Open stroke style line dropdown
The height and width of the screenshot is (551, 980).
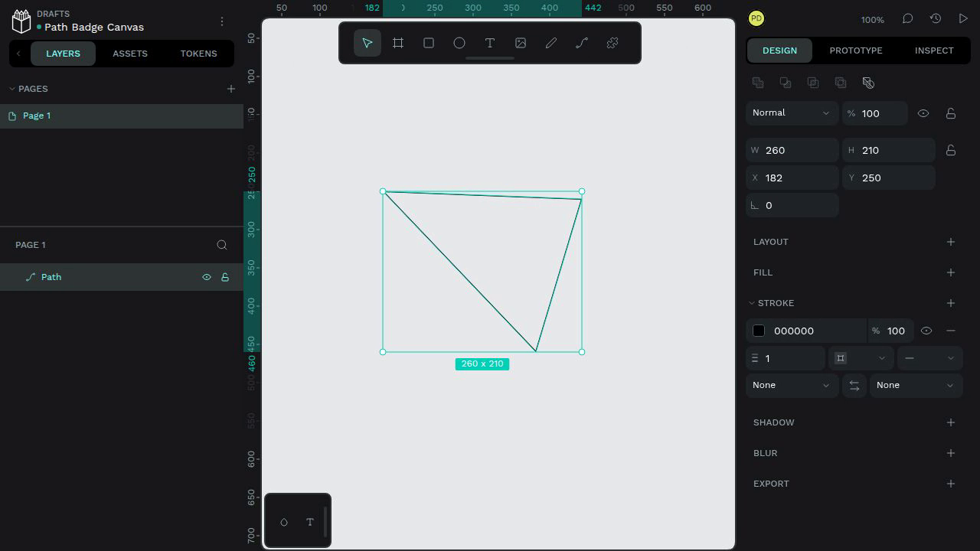(929, 358)
